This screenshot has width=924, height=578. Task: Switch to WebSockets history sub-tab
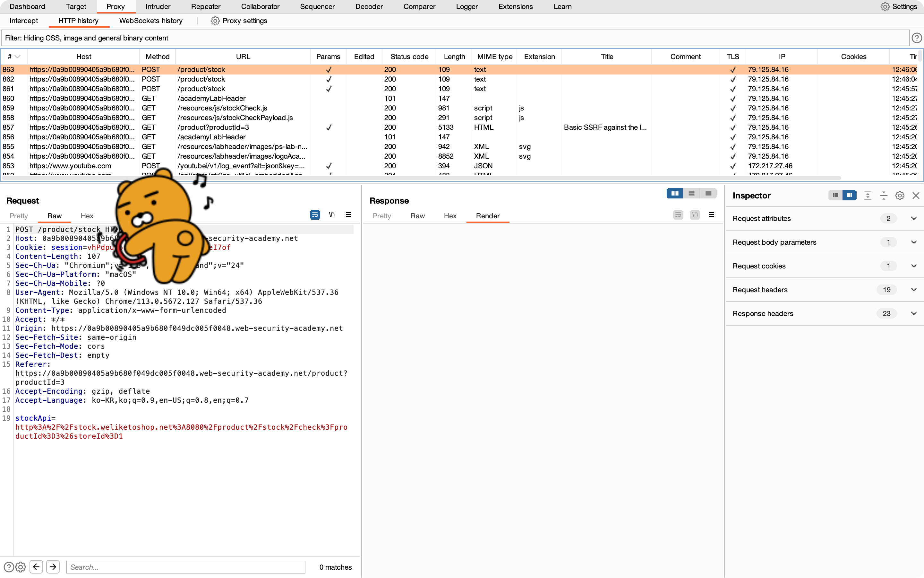pos(150,21)
